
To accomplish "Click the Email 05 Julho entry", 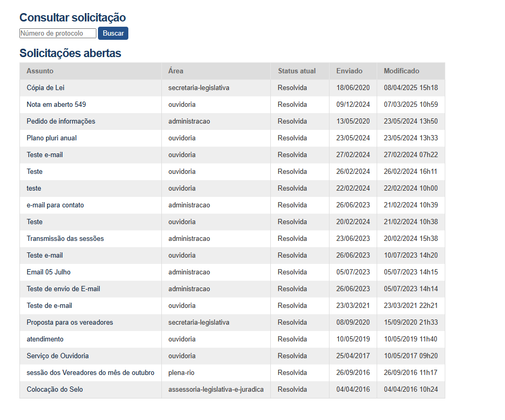I will coord(48,272).
